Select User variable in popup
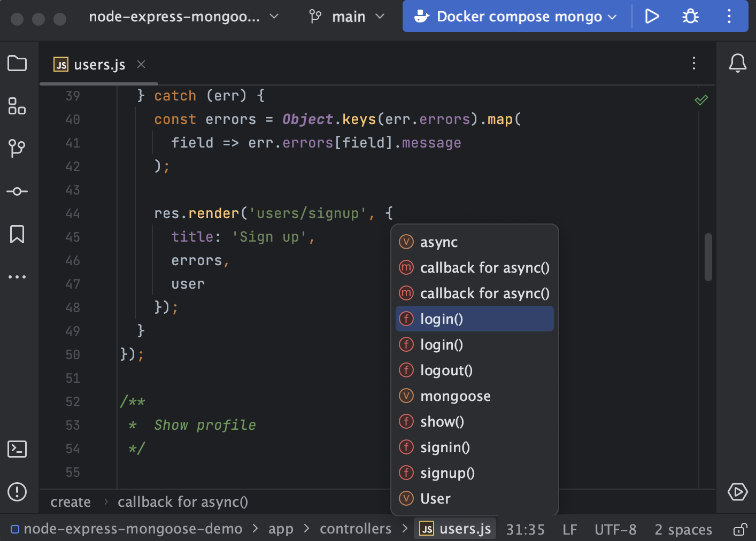Screen dimensions: 756x541 point(475,498)
